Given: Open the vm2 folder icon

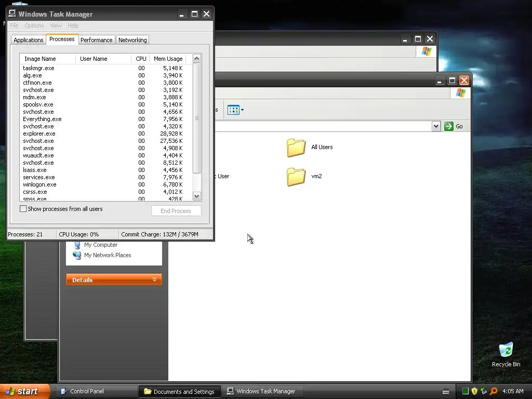Looking at the screenshot, I should pyautogui.click(x=296, y=177).
